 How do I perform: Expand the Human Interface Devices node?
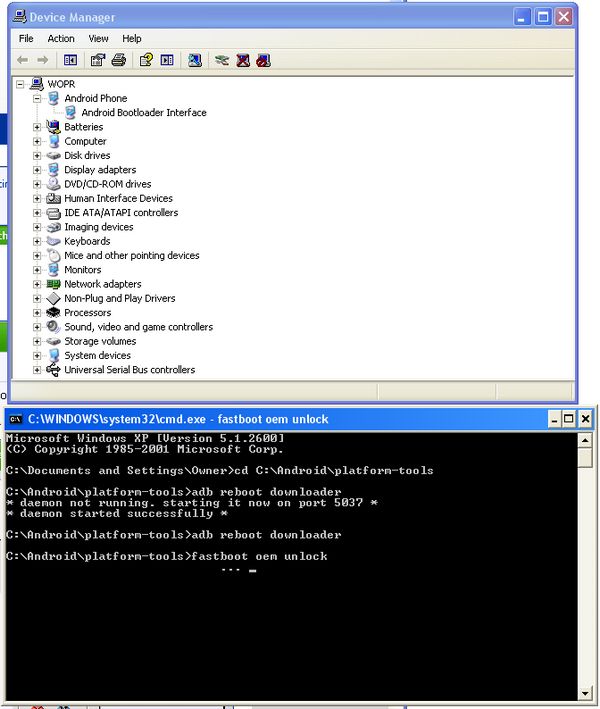pyautogui.click(x=37, y=198)
